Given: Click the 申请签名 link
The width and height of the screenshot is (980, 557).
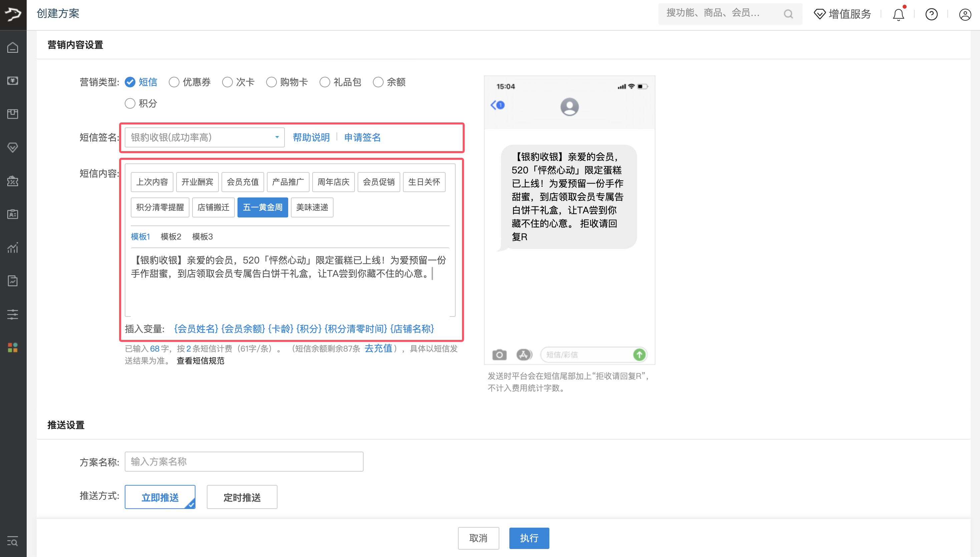Looking at the screenshot, I should pyautogui.click(x=362, y=137).
